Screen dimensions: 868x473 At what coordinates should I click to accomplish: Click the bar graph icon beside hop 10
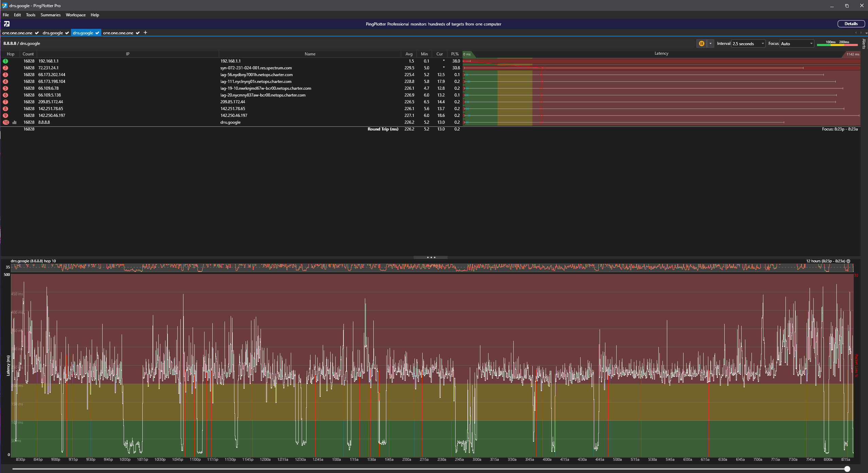click(x=15, y=122)
